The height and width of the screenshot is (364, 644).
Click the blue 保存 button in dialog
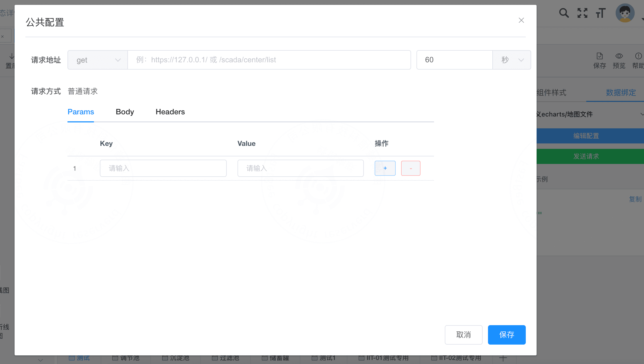tap(507, 335)
